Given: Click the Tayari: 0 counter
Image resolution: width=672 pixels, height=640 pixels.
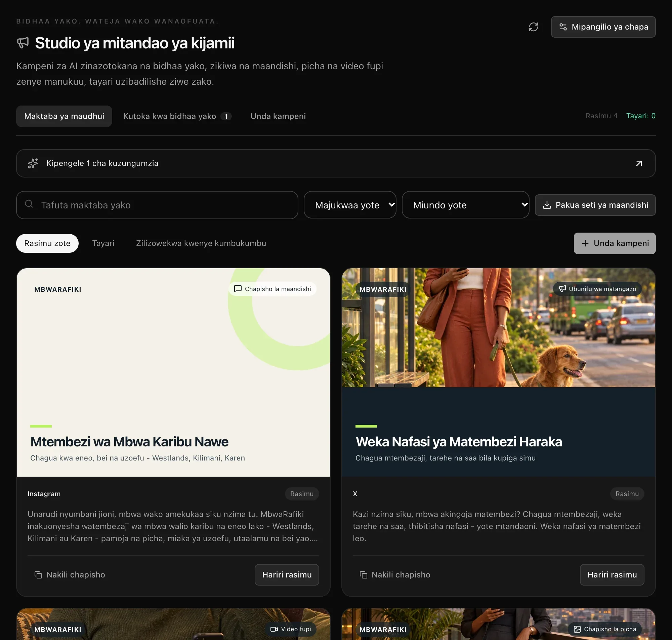Looking at the screenshot, I should [x=641, y=116].
